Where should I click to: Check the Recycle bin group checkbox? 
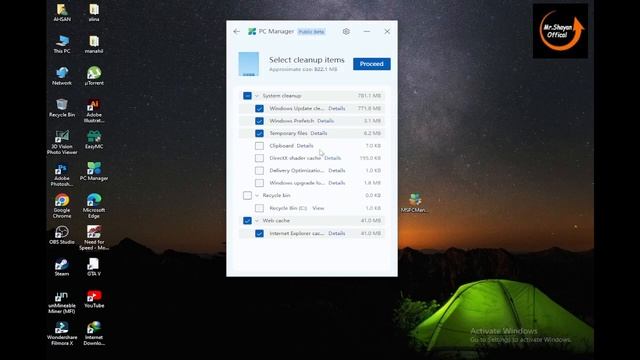[x=247, y=196]
